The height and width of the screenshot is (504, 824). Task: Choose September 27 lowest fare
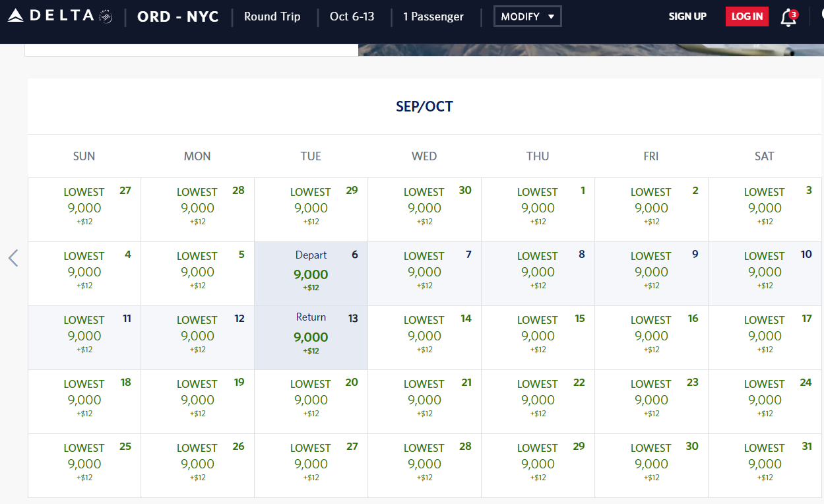[x=84, y=208]
